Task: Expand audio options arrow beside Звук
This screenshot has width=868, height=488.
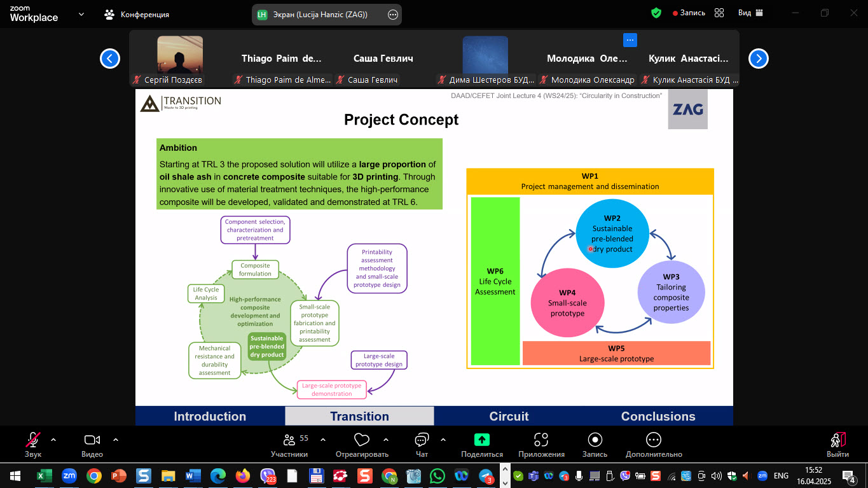Action: click(53, 440)
